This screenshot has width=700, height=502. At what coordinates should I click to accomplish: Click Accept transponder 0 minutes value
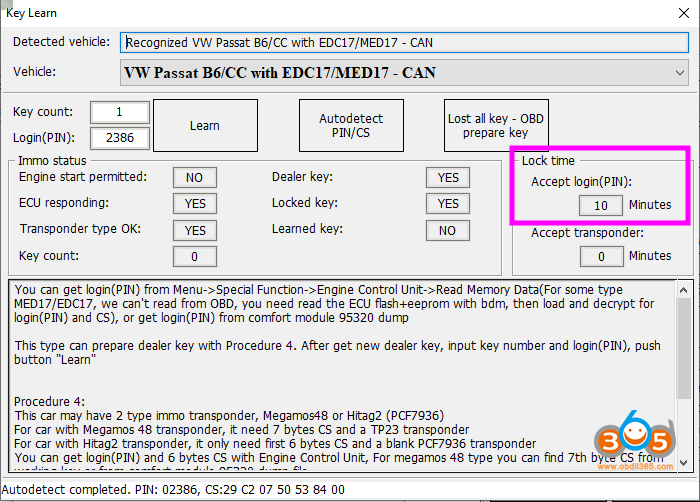601,256
